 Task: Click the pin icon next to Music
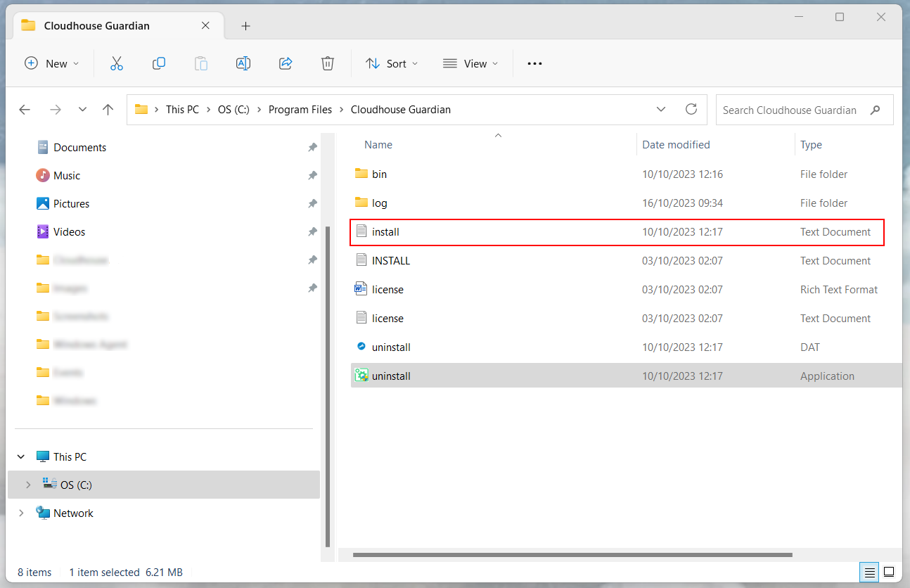tap(312, 176)
